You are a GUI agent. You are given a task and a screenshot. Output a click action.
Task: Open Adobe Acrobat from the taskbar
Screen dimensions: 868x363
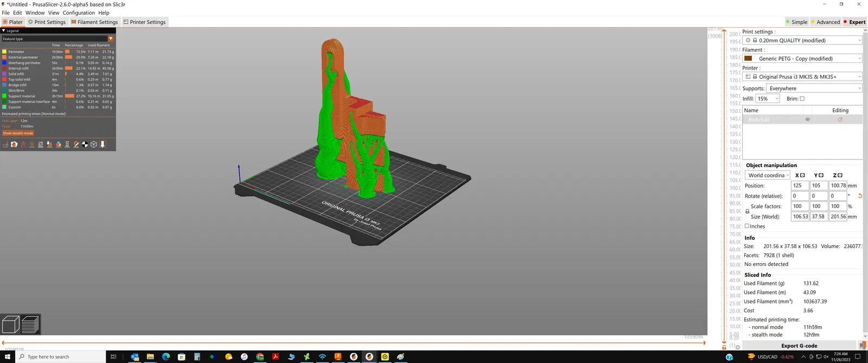click(276, 356)
